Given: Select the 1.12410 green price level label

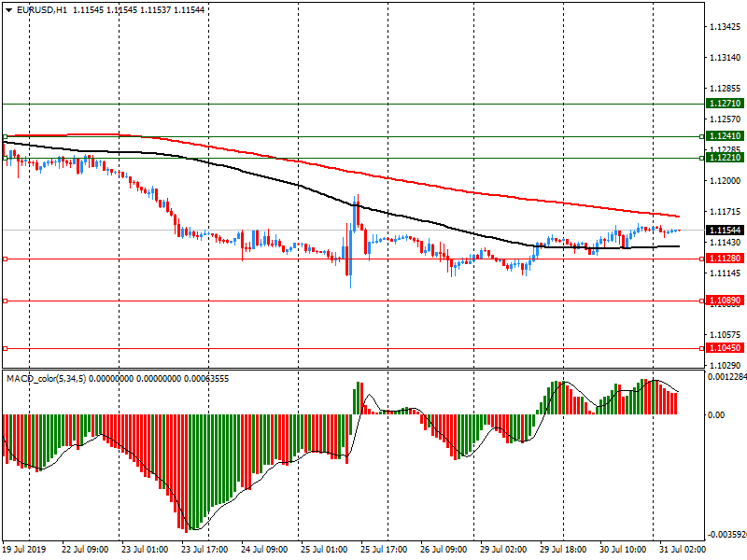Looking at the screenshot, I should [x=725, y=136].
